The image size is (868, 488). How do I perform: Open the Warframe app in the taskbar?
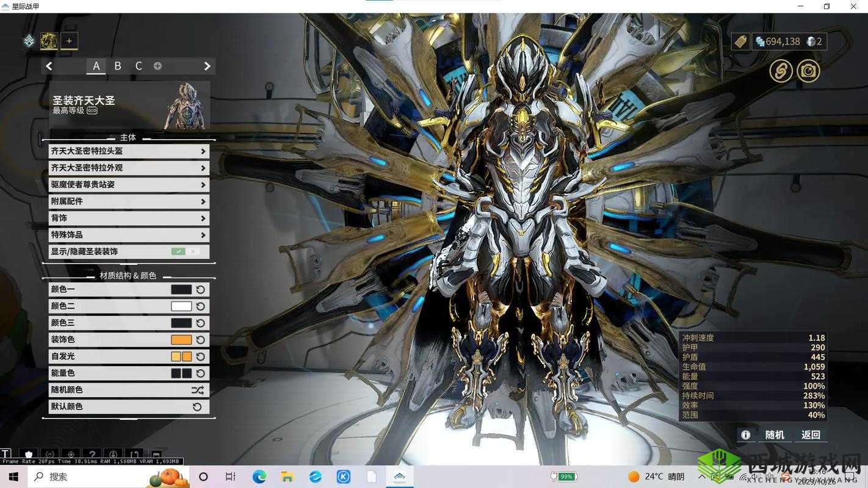click(399, 476)
